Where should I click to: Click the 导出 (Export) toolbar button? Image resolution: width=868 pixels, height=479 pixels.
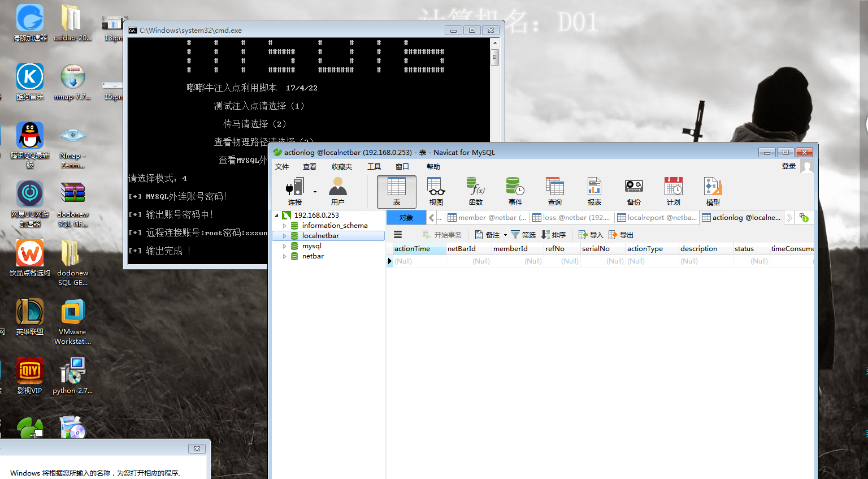621,235
